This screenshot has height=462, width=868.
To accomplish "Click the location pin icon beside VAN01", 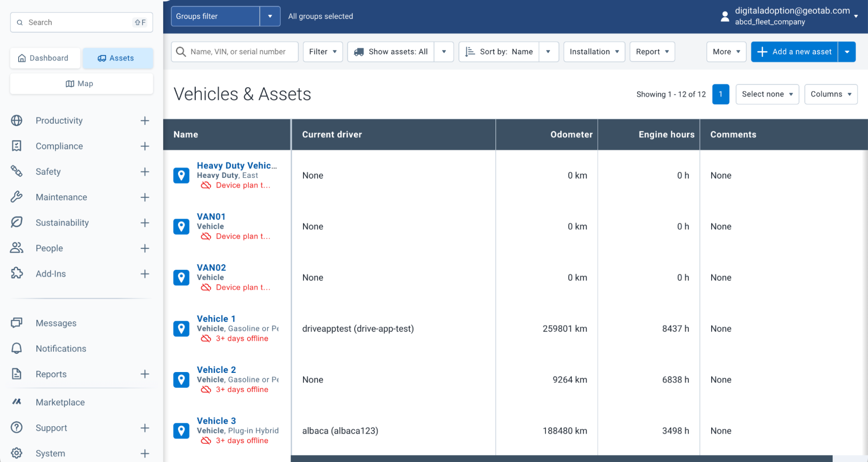I will 181,226.
